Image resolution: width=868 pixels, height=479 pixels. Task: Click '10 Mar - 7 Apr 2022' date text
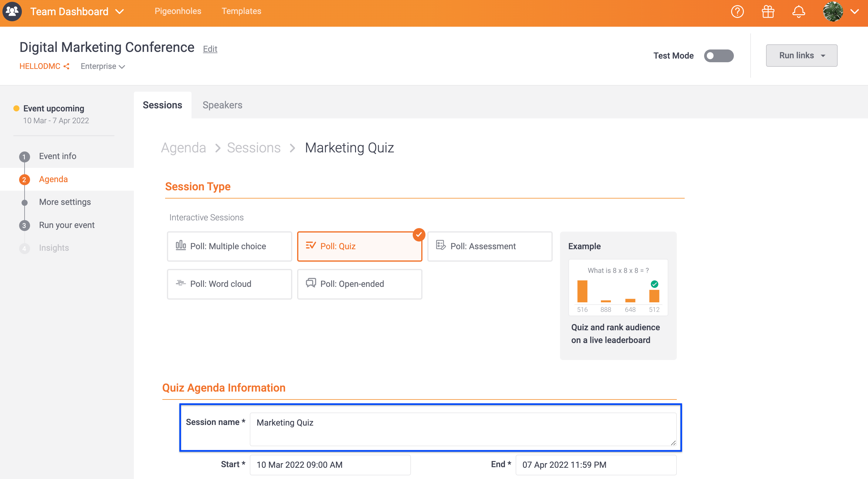pos(56,121)
